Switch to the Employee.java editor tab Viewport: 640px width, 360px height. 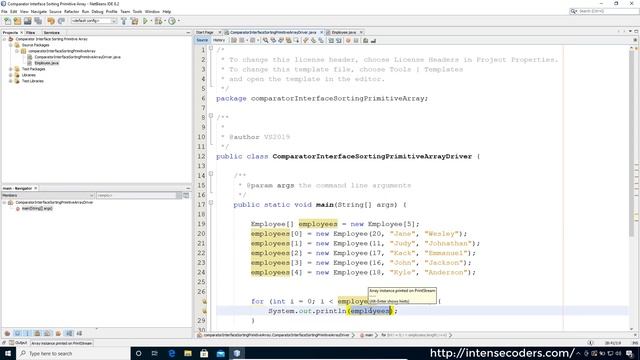coord(344,32)
